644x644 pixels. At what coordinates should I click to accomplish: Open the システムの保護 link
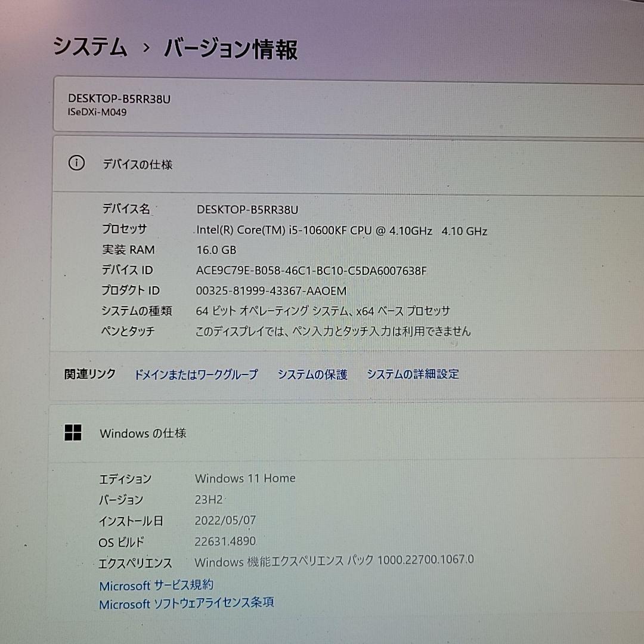(x=312, y=374)
